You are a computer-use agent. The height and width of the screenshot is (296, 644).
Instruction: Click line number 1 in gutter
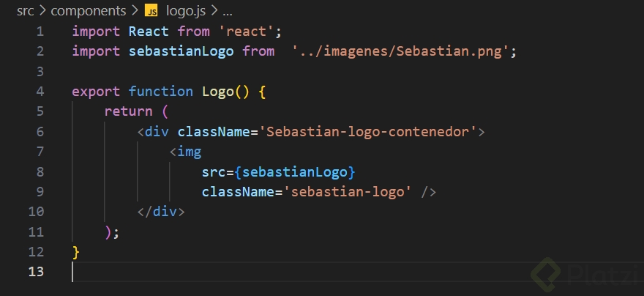coord(40,32)
